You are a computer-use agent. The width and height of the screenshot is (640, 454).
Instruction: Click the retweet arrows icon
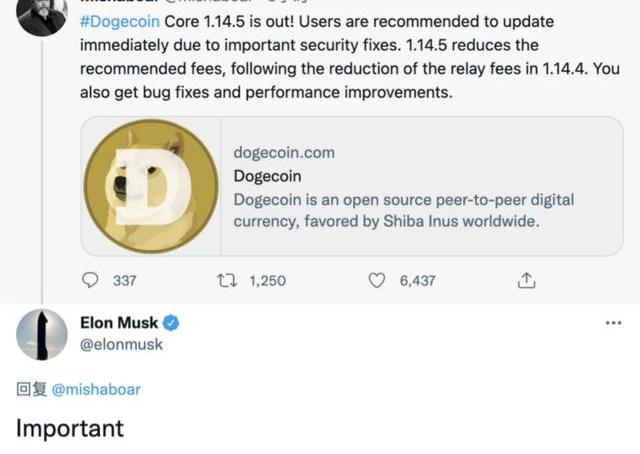226,281
